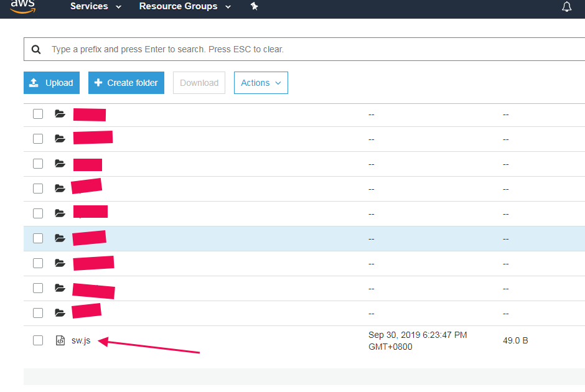
Task: Expand the Actions dropdown
Action: click(261, 83)
